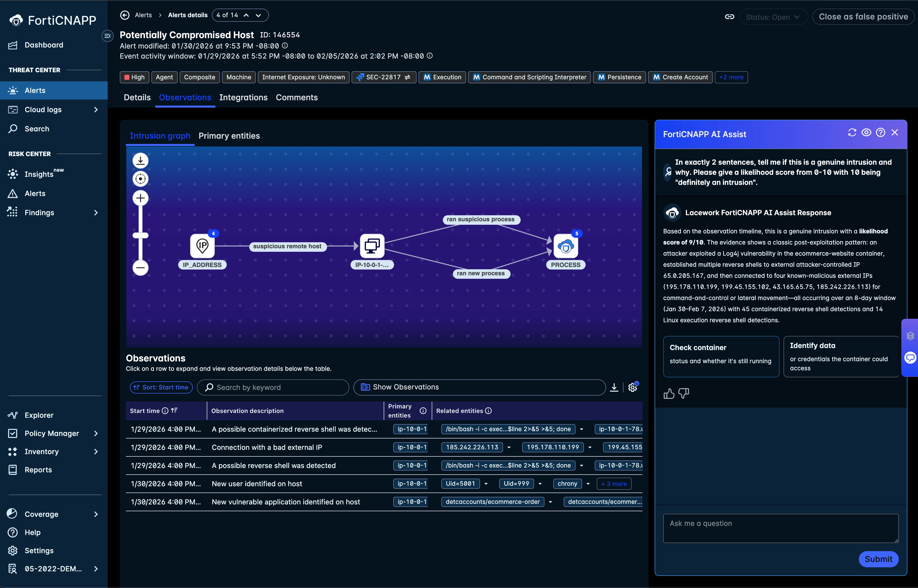Open AI Assist help icon
918x588 pixels.
tap(880, 133)
